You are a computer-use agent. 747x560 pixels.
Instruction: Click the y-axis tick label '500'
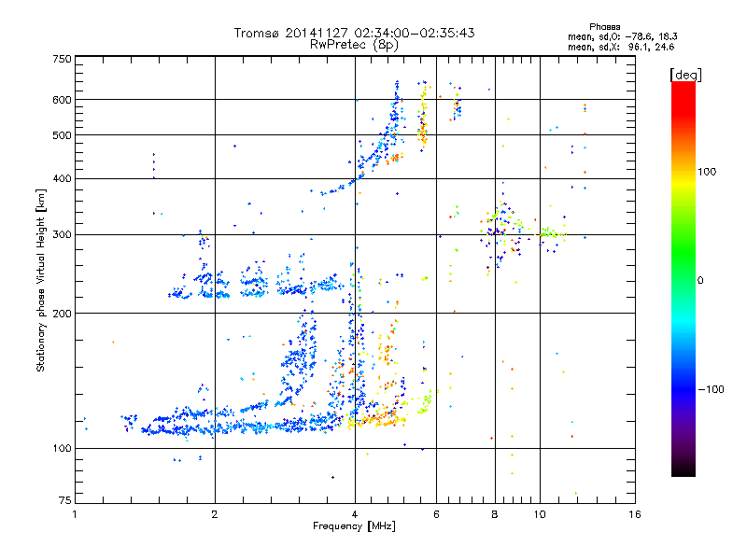[x=63, y=135]
